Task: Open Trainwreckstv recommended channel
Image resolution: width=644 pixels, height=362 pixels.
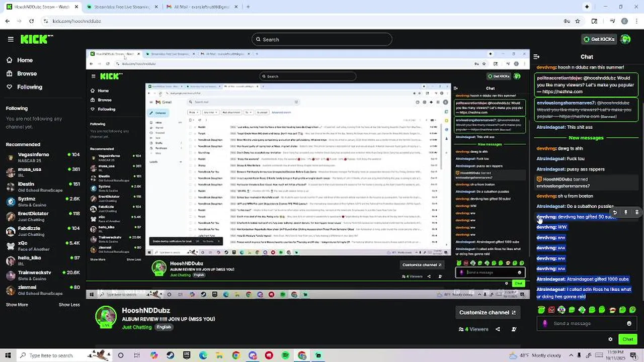Action: point(43,276)
